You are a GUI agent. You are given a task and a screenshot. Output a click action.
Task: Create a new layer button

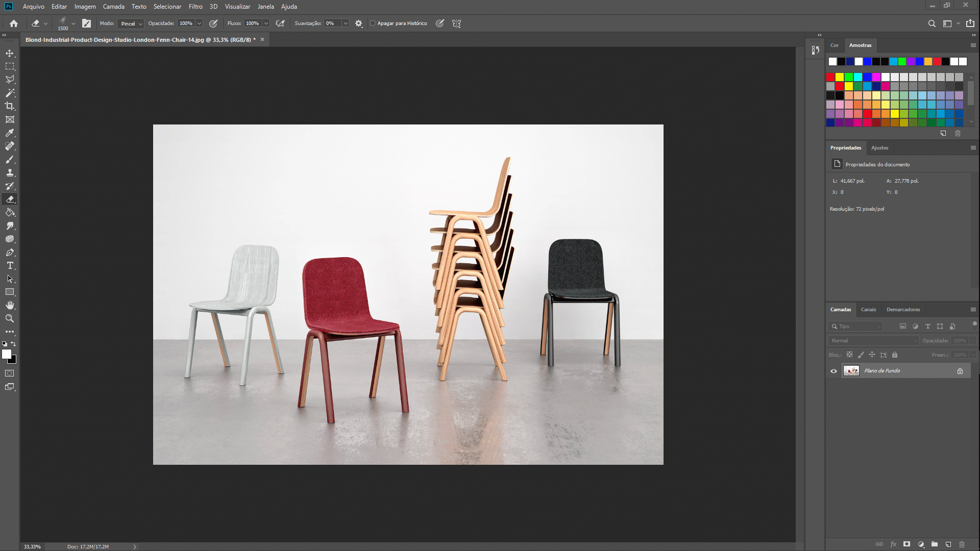coord(948,544)
